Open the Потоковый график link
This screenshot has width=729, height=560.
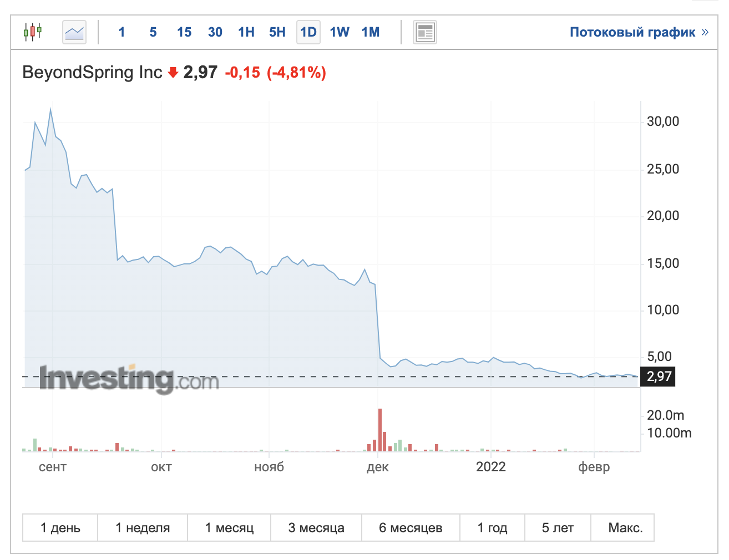tap(639, 32)
